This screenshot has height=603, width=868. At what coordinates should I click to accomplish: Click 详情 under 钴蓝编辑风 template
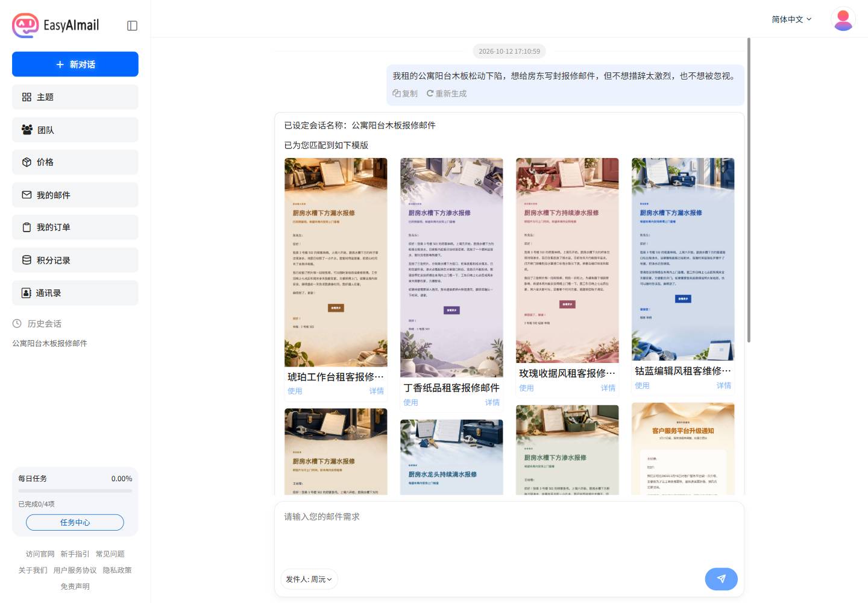tap(724, 385)
